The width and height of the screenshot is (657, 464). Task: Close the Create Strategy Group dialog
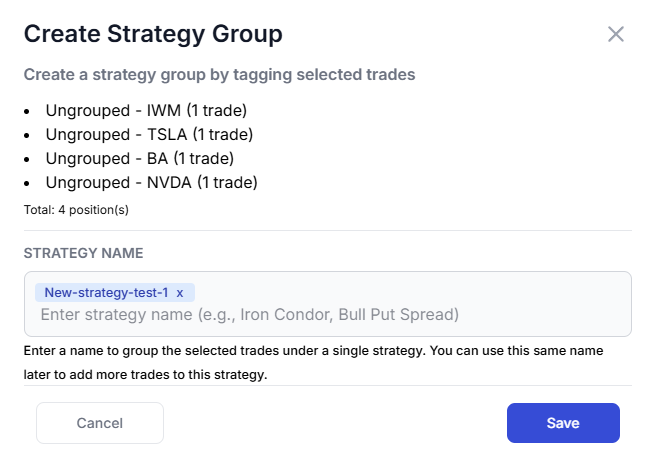[616, 34]
